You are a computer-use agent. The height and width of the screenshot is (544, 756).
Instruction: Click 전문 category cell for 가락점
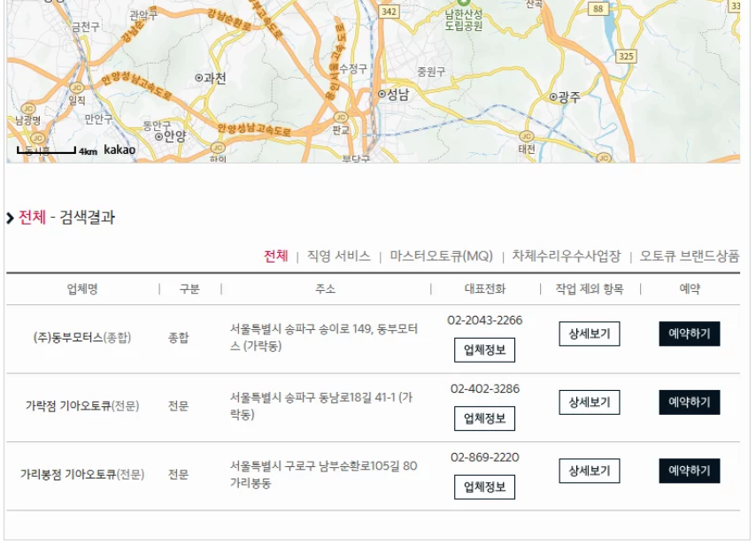pos(178,406)
